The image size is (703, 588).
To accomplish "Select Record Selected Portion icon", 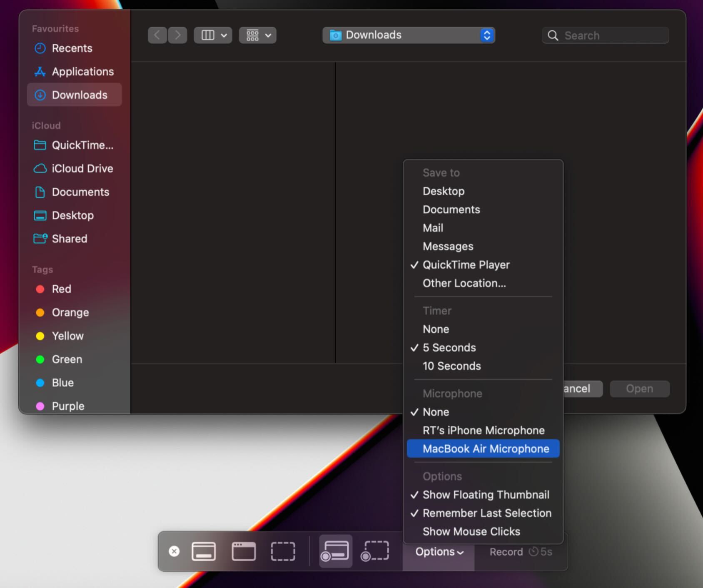I will (x=375, y=551).
